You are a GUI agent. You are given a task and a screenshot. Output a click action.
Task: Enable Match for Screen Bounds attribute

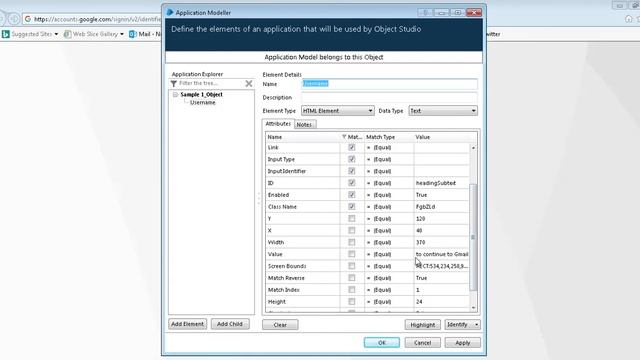[x=351, y=266]
